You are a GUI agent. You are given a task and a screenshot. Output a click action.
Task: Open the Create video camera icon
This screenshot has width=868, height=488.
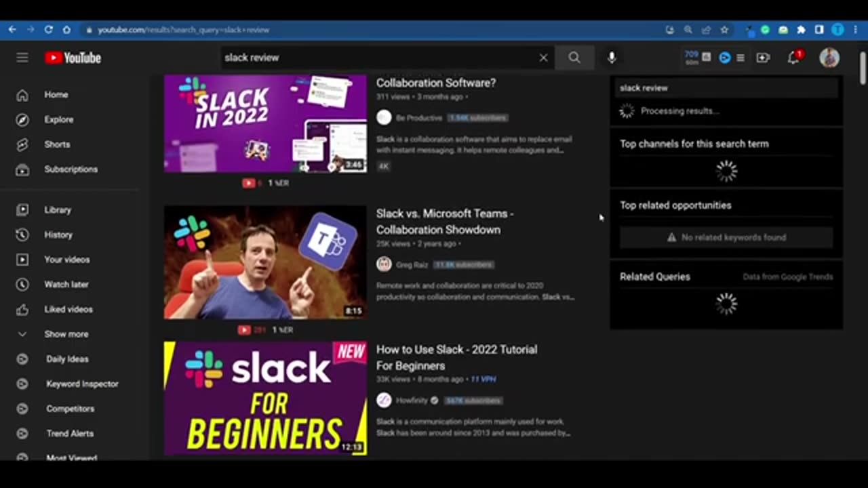[x=763, y=58]
